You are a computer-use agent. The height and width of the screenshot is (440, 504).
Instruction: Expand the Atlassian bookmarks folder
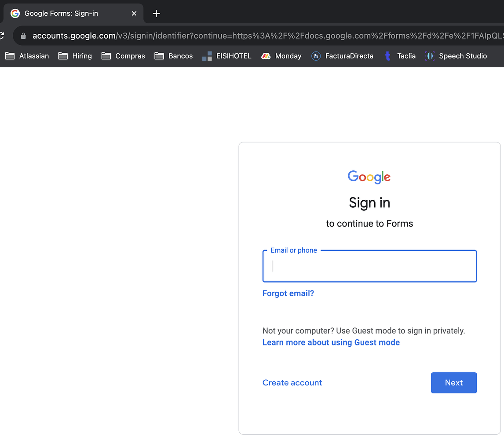tap(27, 56)
